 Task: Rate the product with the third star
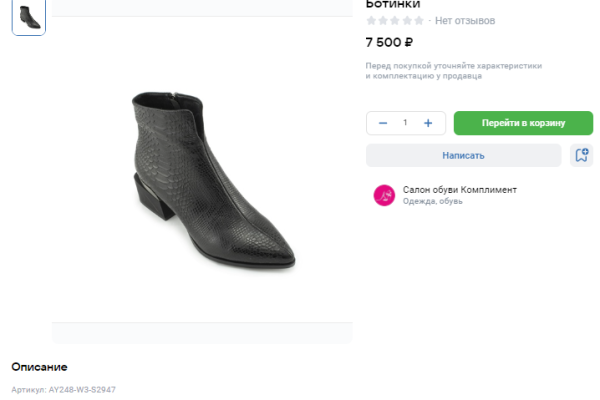(x=396, y=21)
